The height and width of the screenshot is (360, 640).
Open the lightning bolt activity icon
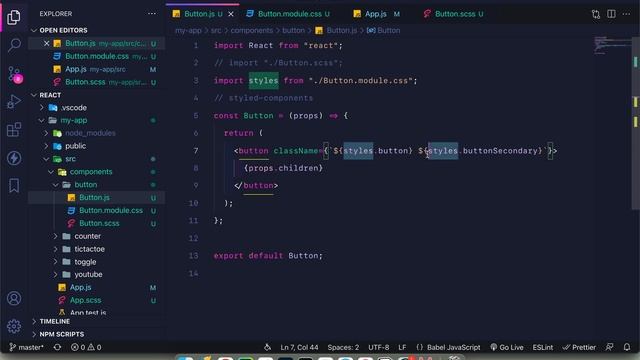pyautogui.click(x=14, y=158)
